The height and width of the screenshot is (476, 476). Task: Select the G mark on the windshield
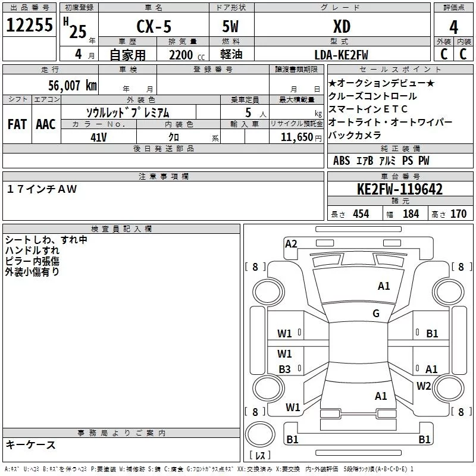(x=376, y=314)
